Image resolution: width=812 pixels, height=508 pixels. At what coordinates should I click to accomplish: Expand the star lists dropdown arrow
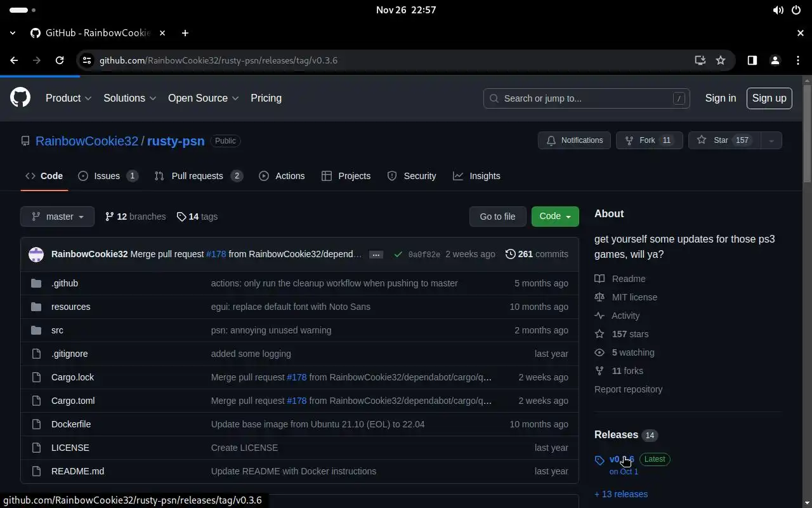(771, 140)
